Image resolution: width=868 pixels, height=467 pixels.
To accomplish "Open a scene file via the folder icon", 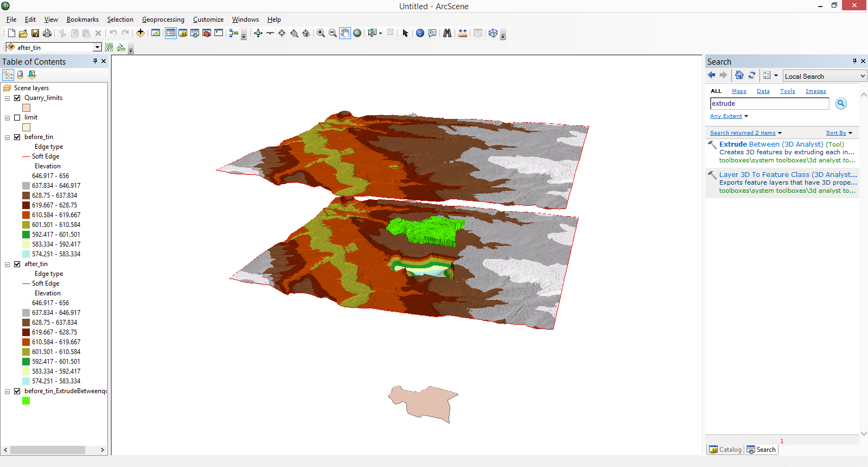I will click(23, 33).
